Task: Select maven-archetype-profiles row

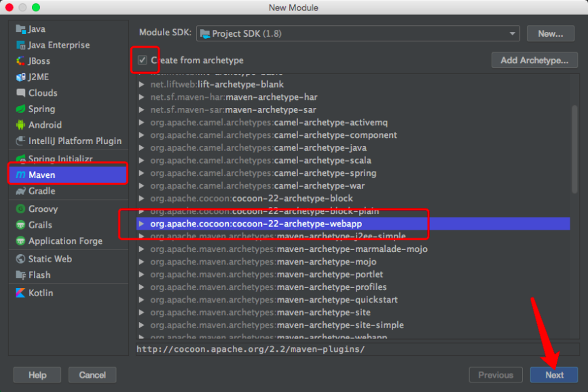Action: (x=353, y=287)
